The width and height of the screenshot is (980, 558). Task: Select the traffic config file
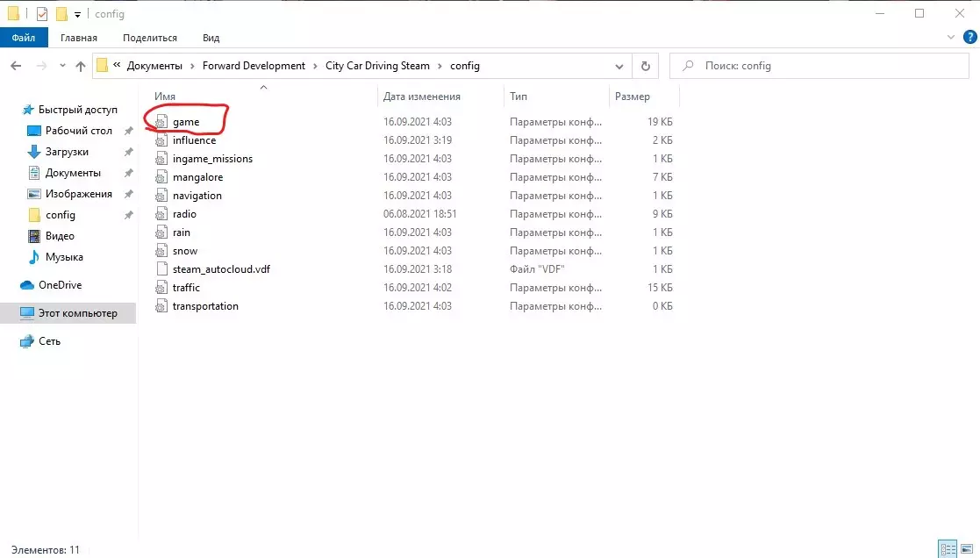click(186, 288)
